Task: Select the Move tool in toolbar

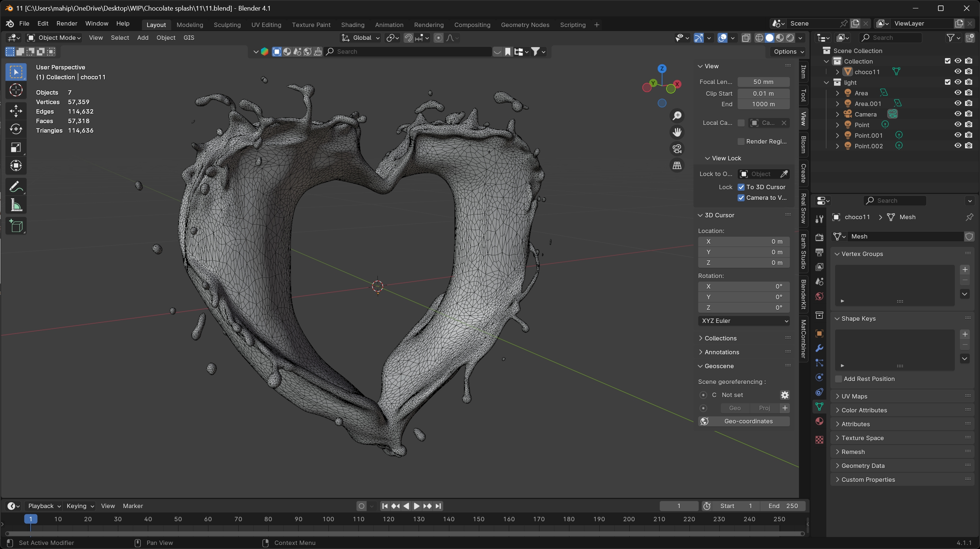Action: pos(16,111)
